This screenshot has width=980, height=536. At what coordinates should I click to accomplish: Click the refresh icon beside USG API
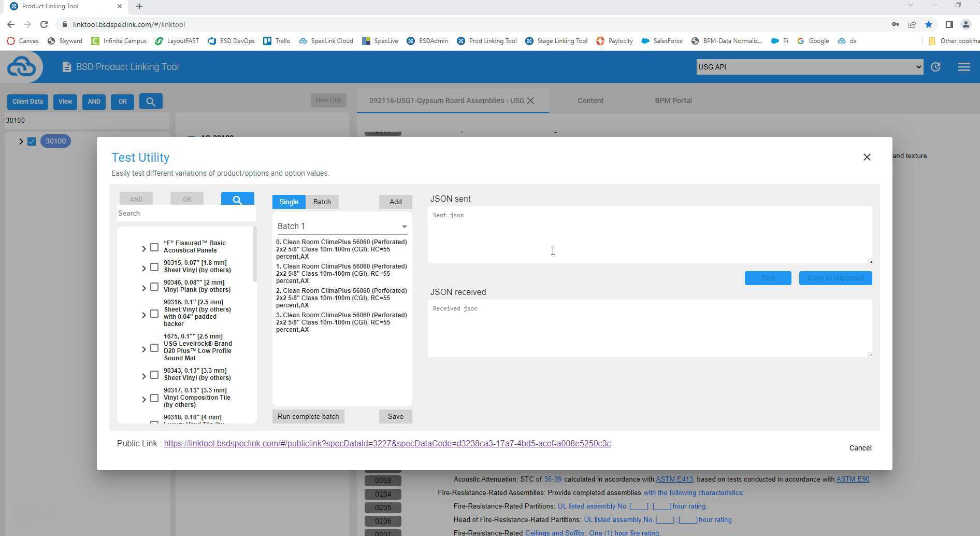point(935,67)
